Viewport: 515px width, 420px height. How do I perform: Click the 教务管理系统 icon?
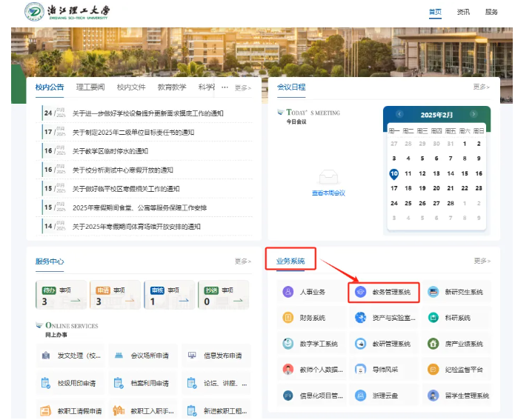coord(361,292)
